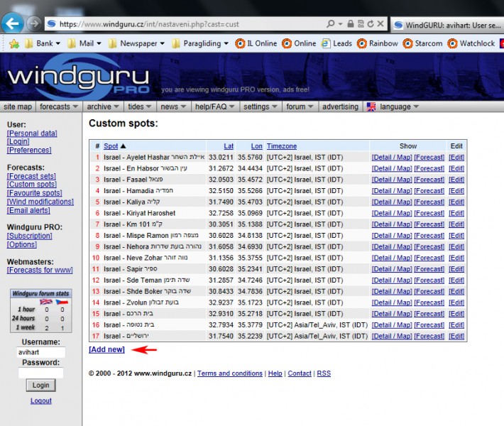Click the security lock icon in address bar

(351, 24)
